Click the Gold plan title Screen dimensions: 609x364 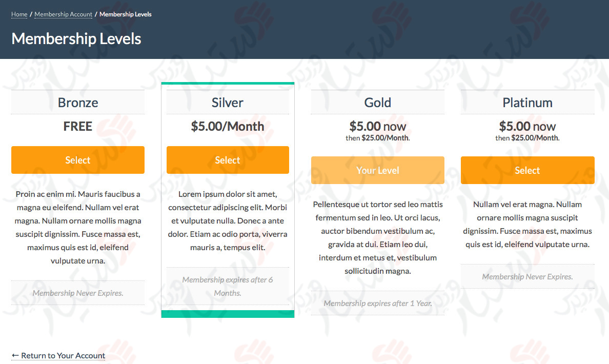click(377, 102)
